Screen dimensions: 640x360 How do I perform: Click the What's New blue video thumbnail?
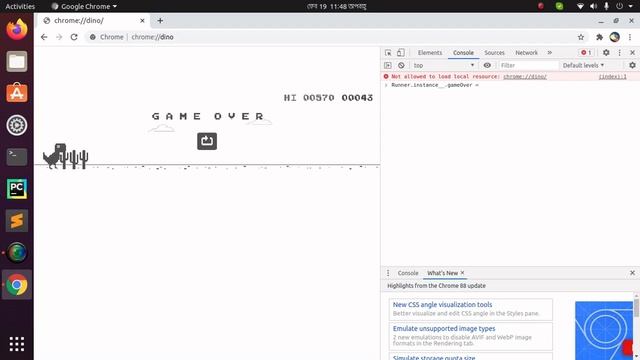604,331
